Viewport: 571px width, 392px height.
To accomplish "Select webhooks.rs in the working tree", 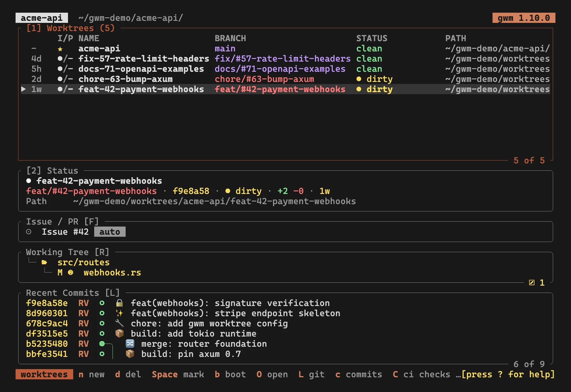I will click(112, 272).
